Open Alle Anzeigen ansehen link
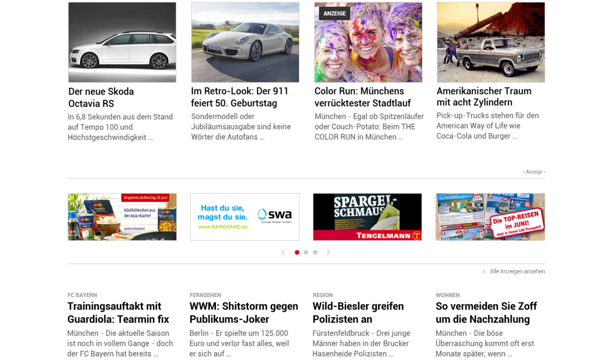The image size is (614, 364). pyautogui.click(x=517, y=271)
